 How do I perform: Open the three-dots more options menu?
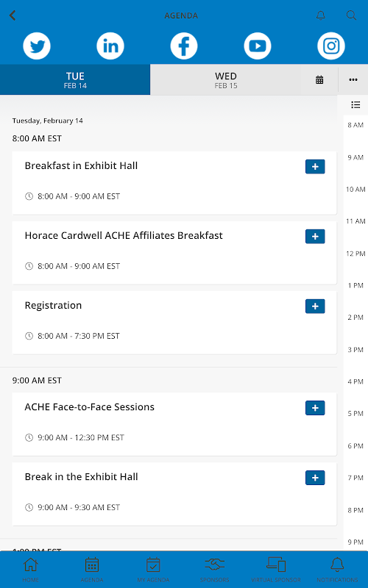tap(353, 79)
